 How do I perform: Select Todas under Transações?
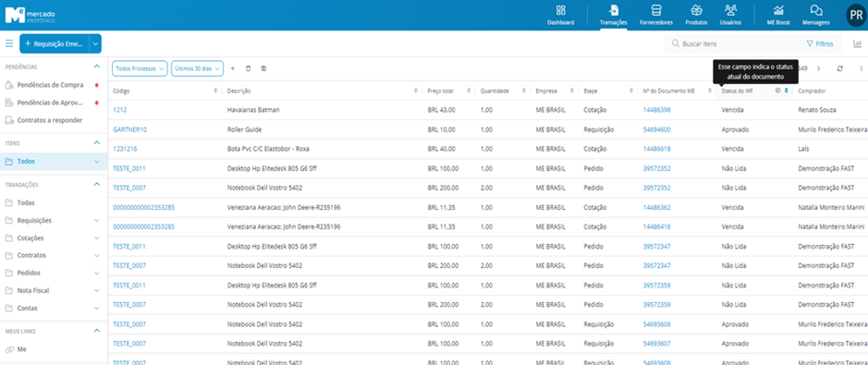(26, 203)
